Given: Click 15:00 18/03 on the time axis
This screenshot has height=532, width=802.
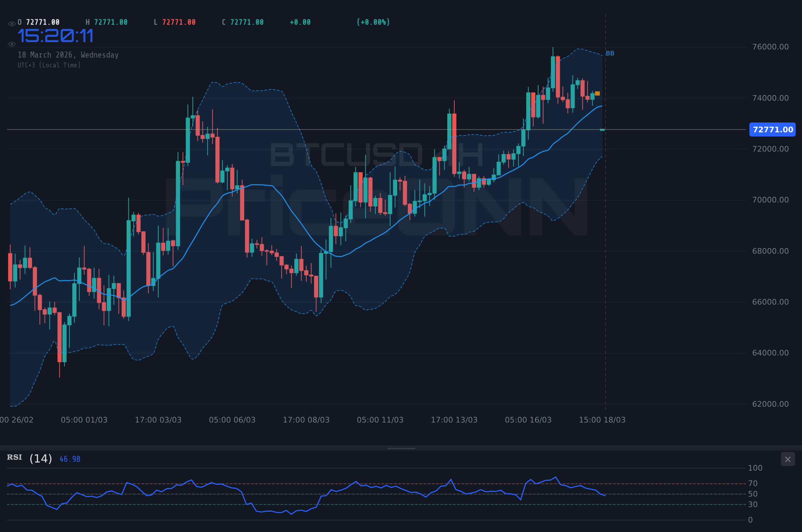Looking at the screenshot, I should pyautogui.click(x=603, y=419).
